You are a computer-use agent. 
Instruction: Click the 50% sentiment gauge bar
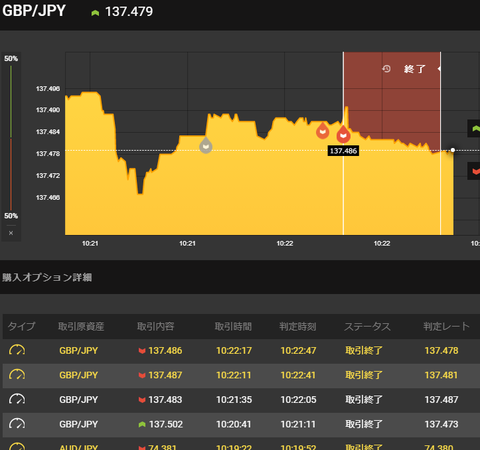(11, 137)
